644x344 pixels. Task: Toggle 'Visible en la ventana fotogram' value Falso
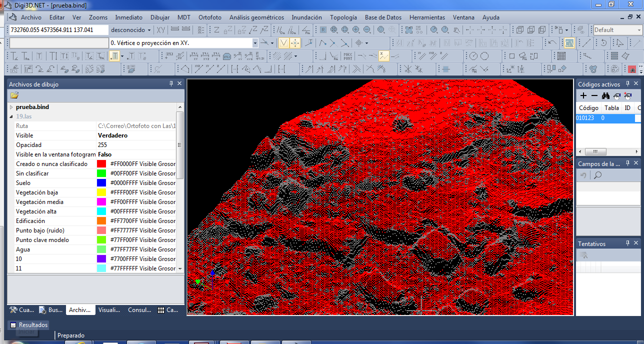tap(105, 154)
